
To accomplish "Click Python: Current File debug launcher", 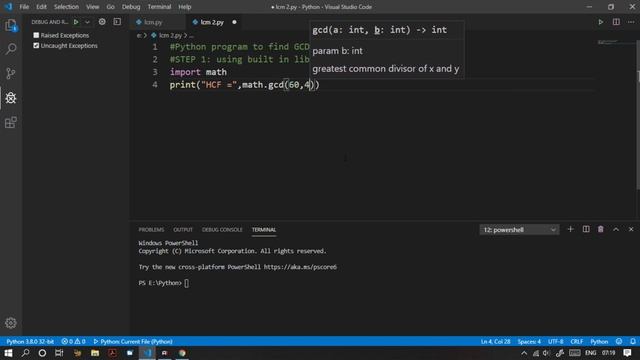I will [x=133, y=341].
